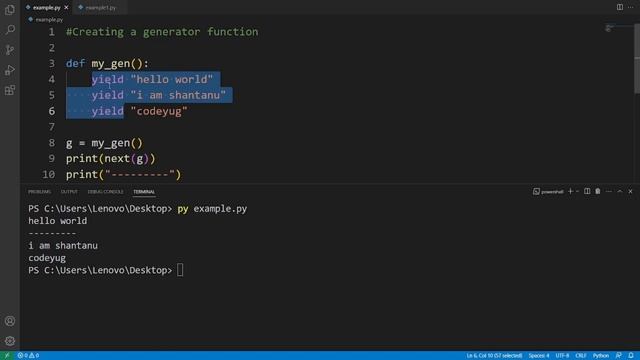The image size is (640, 360).
Task: Click the feedback icon in status bar
Action: (619, 356)
